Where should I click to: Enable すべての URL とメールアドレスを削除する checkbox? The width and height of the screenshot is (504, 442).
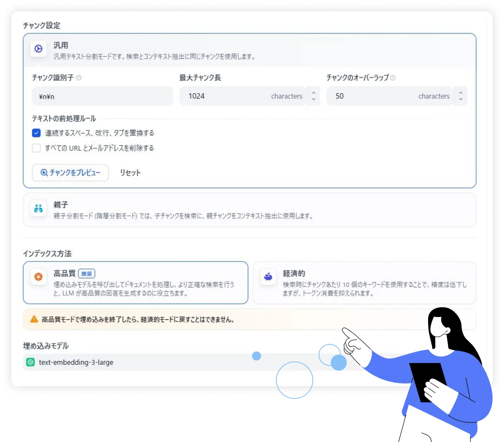click(36, 148)
